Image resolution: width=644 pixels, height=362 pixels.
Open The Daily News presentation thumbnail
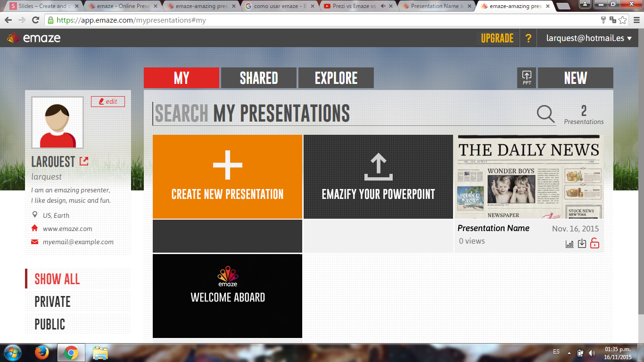pos(528,177)
